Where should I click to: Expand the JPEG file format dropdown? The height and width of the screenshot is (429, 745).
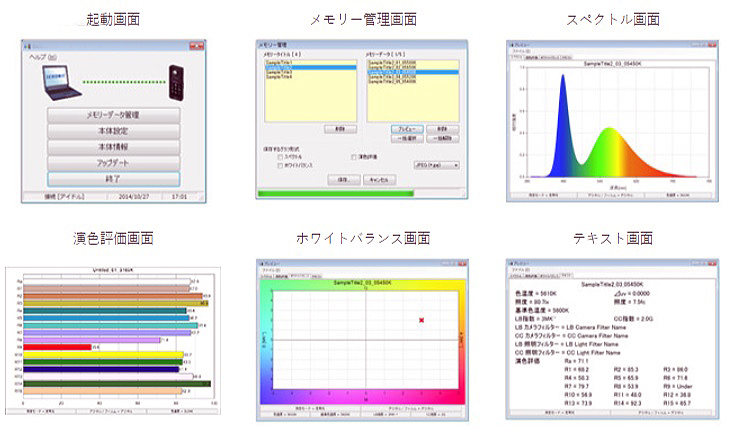(437, 164)
